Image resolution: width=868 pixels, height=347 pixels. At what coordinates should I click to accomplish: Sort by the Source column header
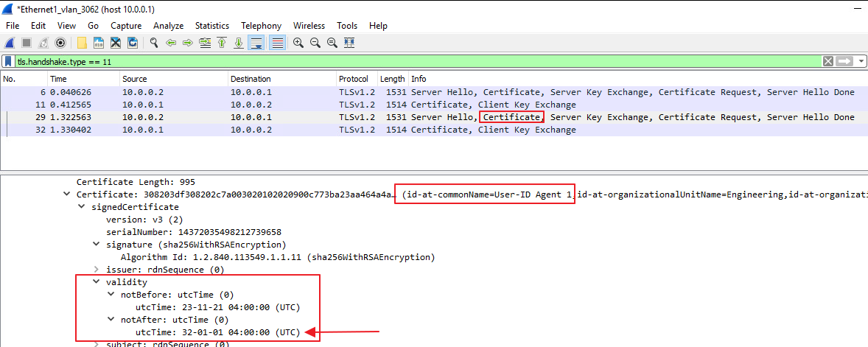173,79
